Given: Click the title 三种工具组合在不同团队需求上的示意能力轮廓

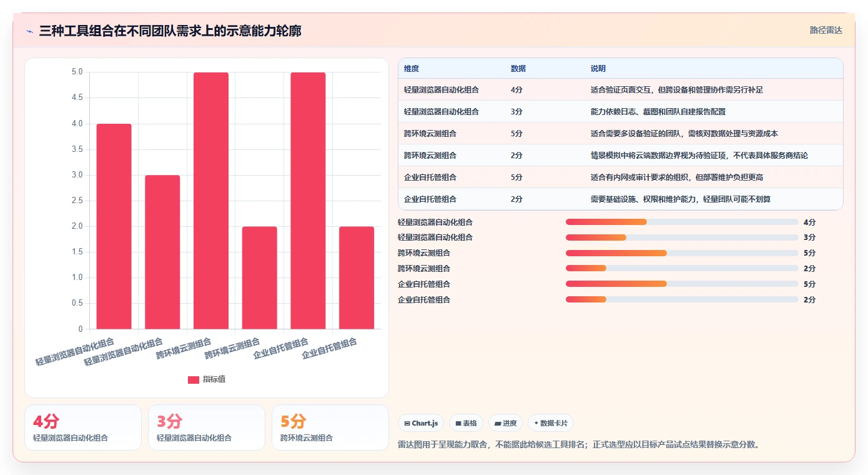Looking at the screenshot, I should [170, 31].
